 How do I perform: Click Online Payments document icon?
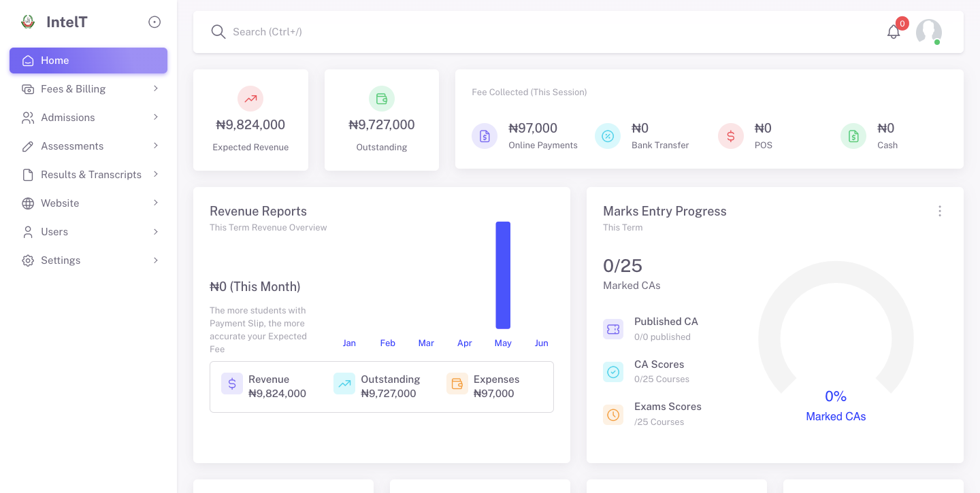(485, 136)
